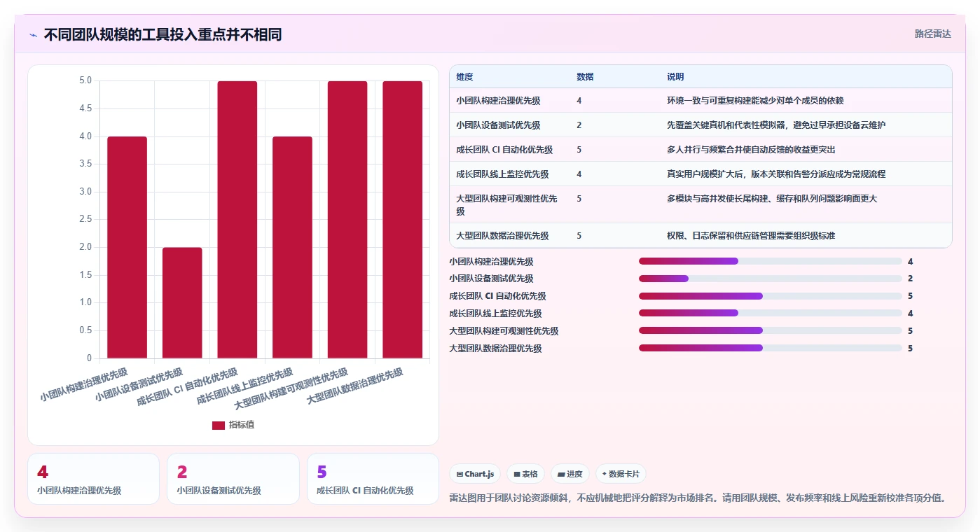980x532 pixels.
Task: Click progress bar for 小团队构建治理优先级
Action: [771, 261]
